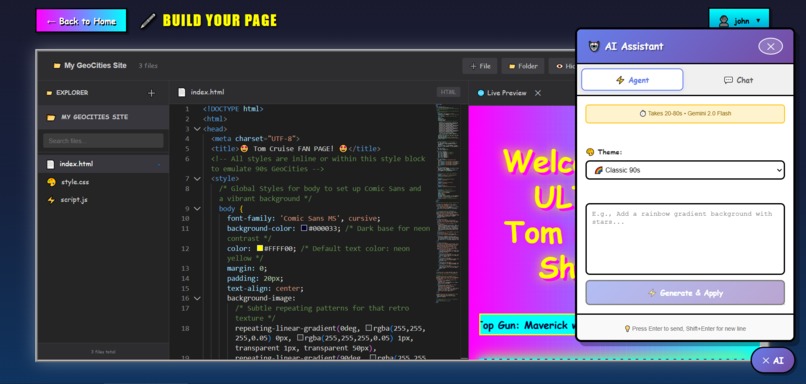Click the robot icon in AI Assistant header
This screenshot has width=806, height=384.
[594, 46]
